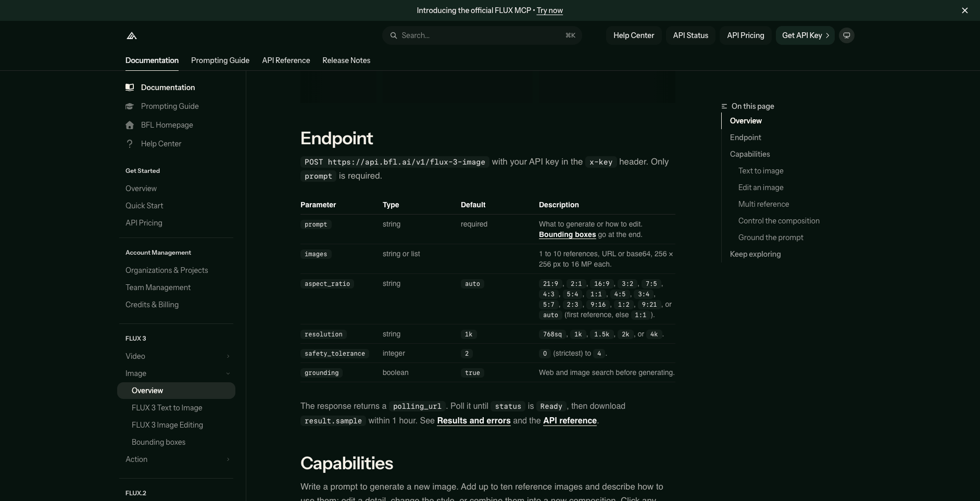
Task: Click the search magnifier icon
Action: tap(394, 35)
